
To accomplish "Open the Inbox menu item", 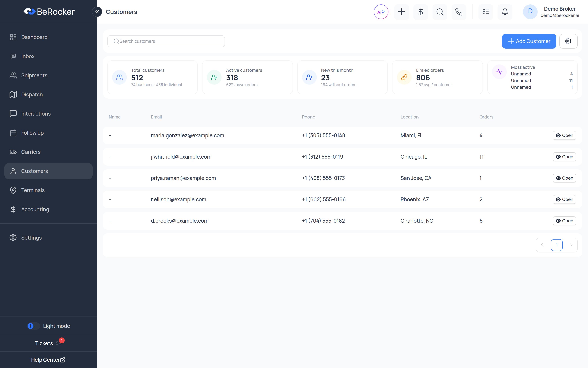I will pyautogui.click(x=48, y=56).
